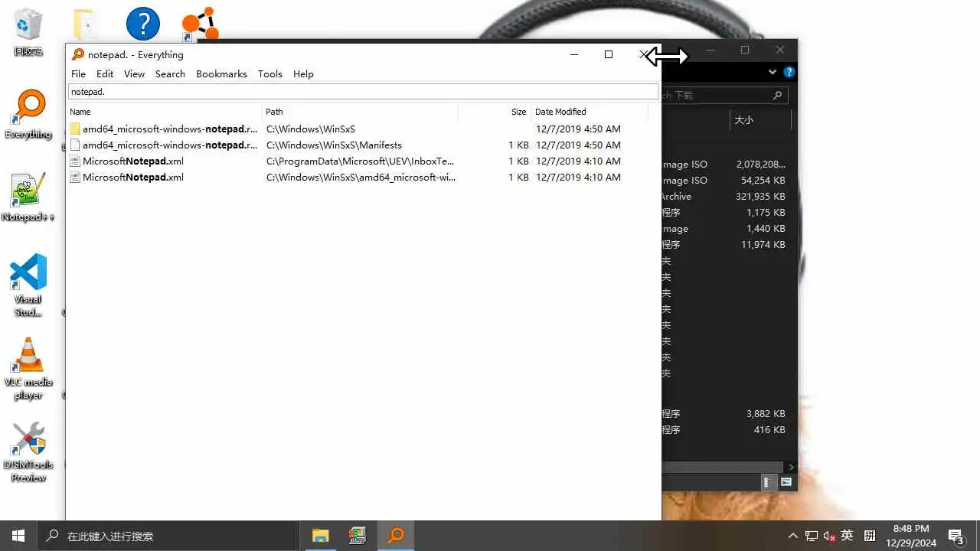Viewport: 980px width, 551px height.
Task: Click the search magnifier in Explorer's search box
Action: pyautogui.click(x=777, y=95)
